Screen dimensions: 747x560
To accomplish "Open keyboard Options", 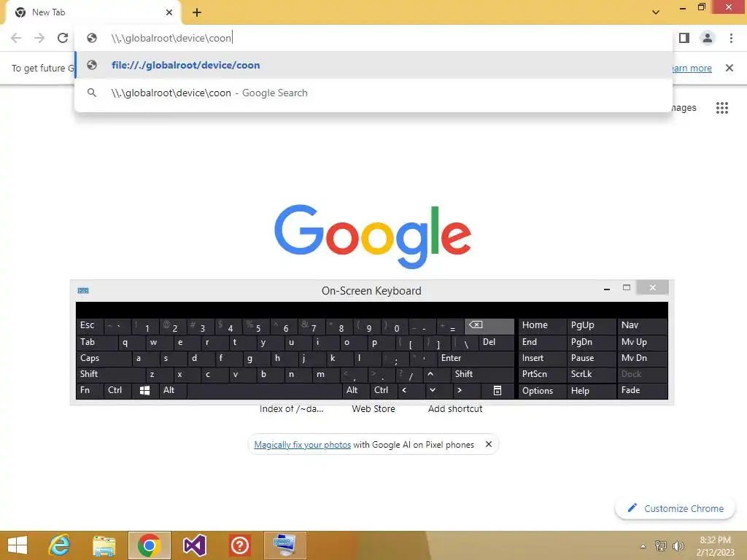I will 542,391.
